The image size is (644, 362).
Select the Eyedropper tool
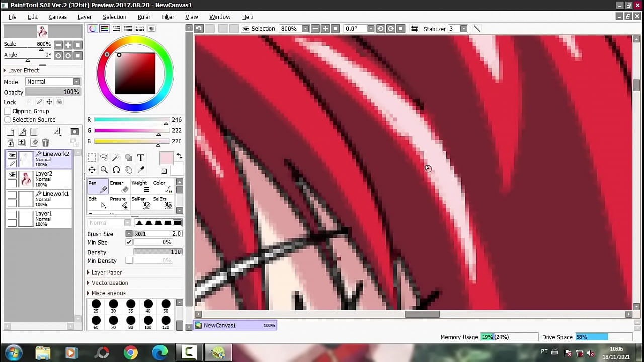point(140,170)
